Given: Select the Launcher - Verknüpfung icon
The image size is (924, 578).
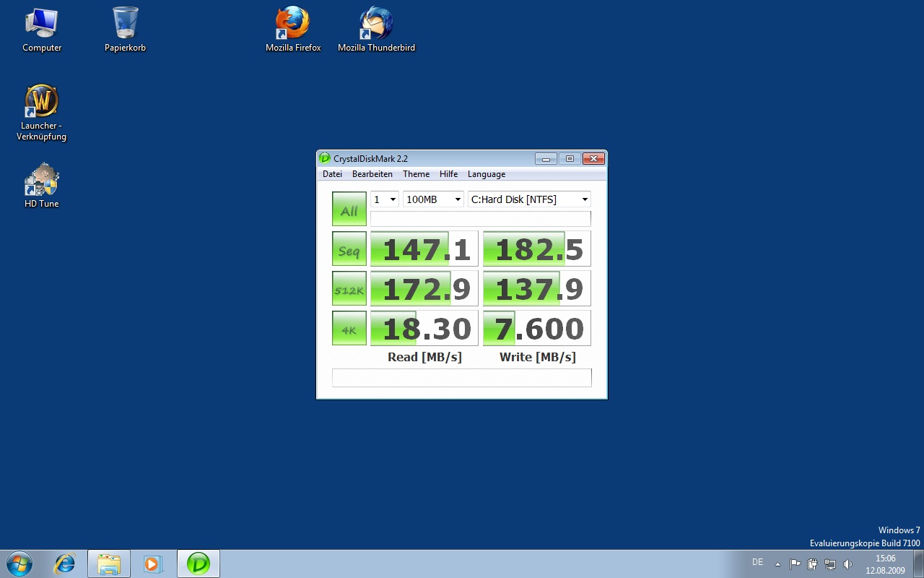Looking at the screenshot, I should tap(42, 113).
